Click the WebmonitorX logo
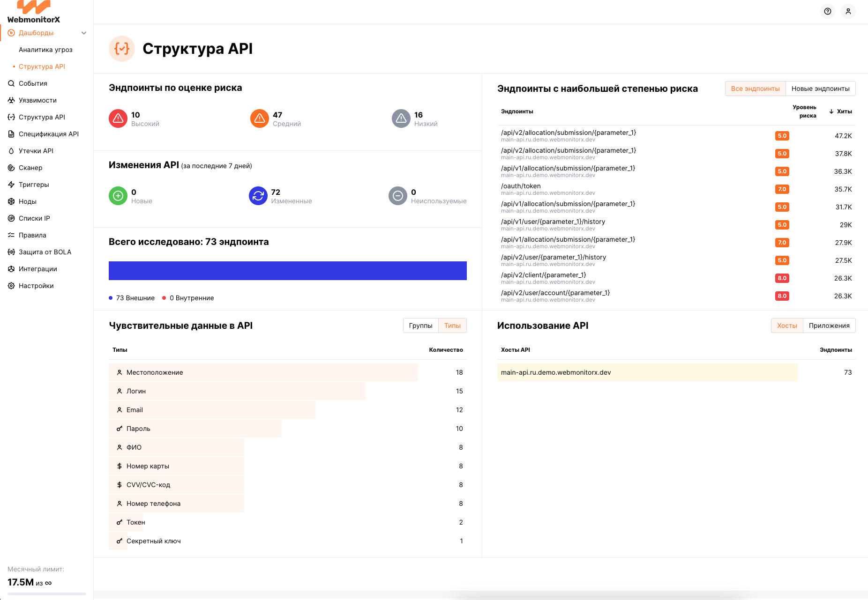 [34, 12]
